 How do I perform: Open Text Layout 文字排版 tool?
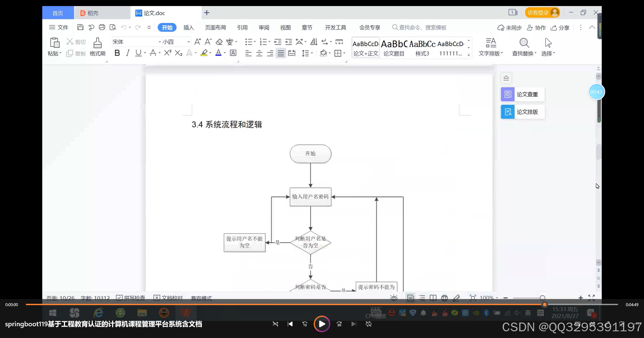491,47
